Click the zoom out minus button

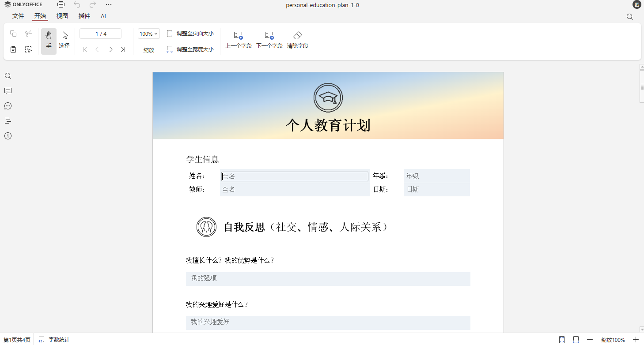pos(590,340)
